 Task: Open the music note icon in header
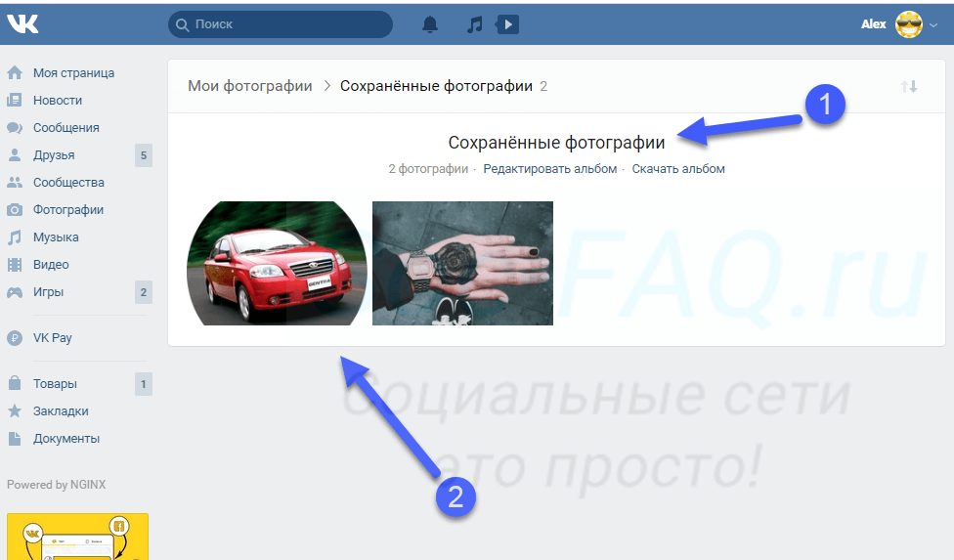coord(475,24)
